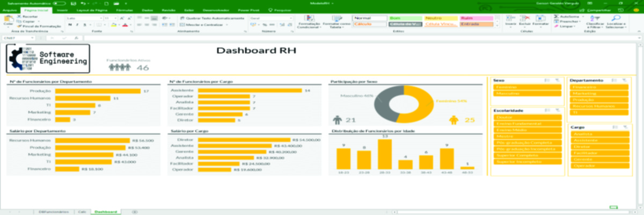Apply the Neutro cell style
This screenshot has width=644, height=215.
[440, 18]
